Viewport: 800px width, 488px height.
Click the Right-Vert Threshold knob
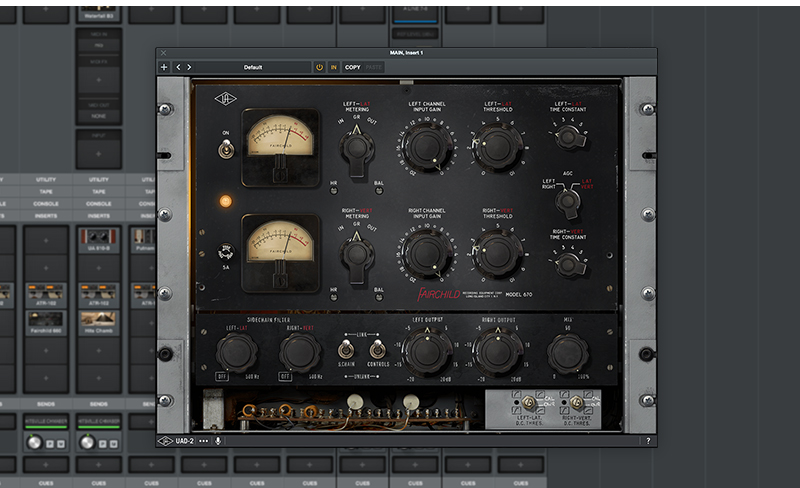click(497, 254)
